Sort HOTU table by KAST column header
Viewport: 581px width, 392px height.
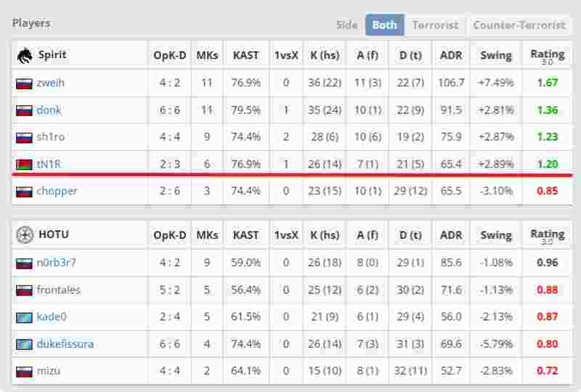[x=246, y=235]
